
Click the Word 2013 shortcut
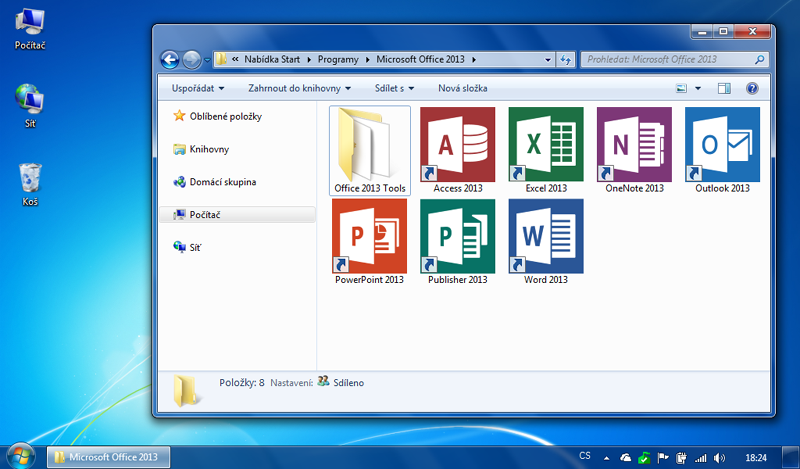546,237
